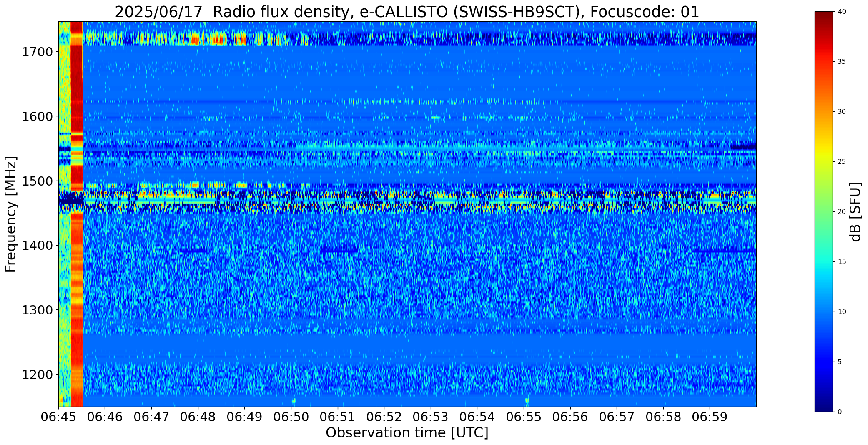This screenshot has width=868, height=445.
Task: Click the 06:53 time tick label
Action: tap(431, 417)
